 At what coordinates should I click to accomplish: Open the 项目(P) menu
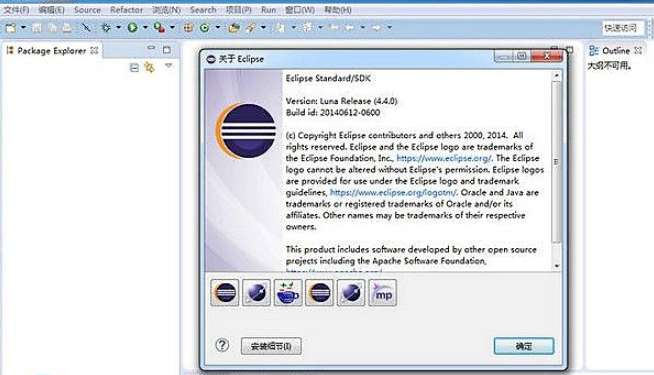[239, 10]
